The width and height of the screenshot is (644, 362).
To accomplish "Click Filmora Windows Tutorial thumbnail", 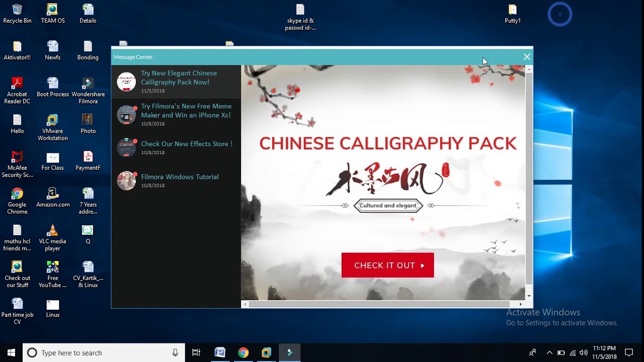I will [126, 180].
